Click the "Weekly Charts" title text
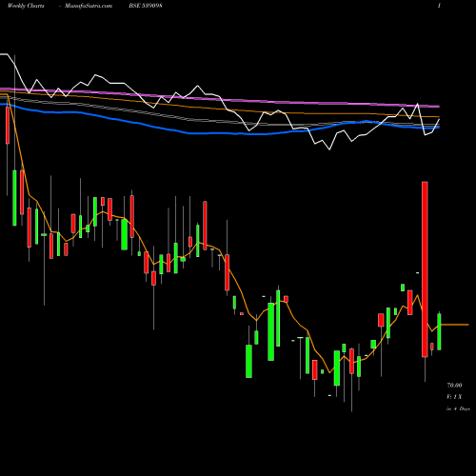This screenshot has width=476, height=476. click(x=26, y=6)
